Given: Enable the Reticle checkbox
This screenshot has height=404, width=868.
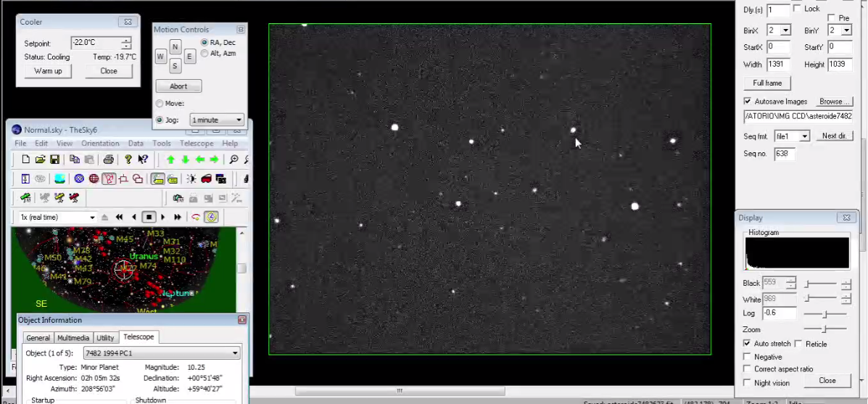Looking at the screenshot, I should click(798, 344).
